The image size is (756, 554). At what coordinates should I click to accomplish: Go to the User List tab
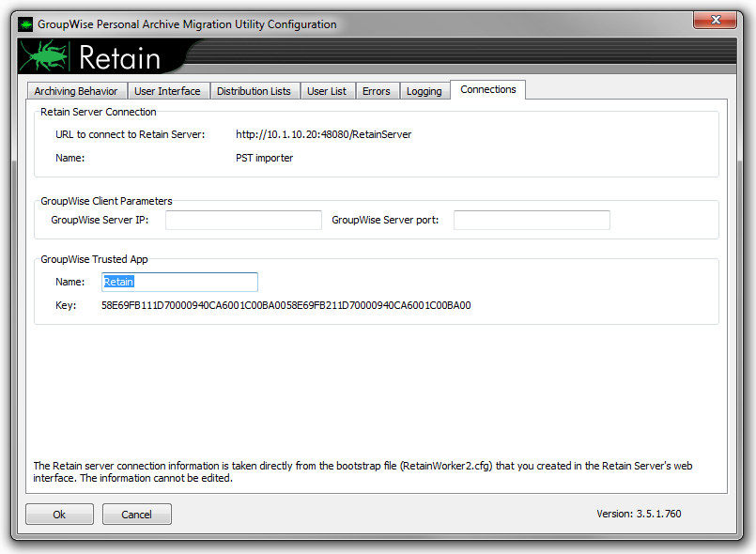pos(327,91)
